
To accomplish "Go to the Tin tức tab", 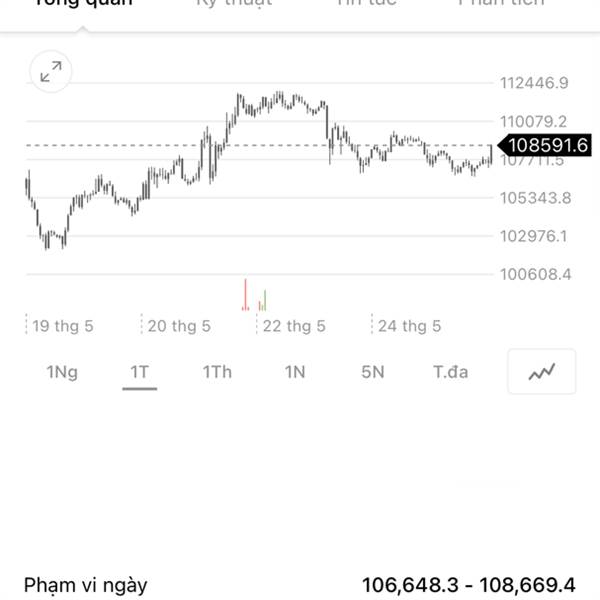I will tap(366, 3).
